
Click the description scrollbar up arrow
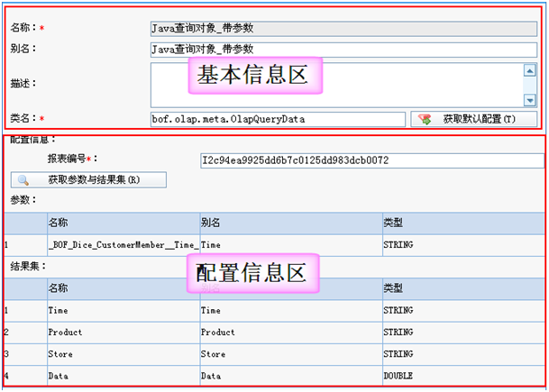point(530,70)
